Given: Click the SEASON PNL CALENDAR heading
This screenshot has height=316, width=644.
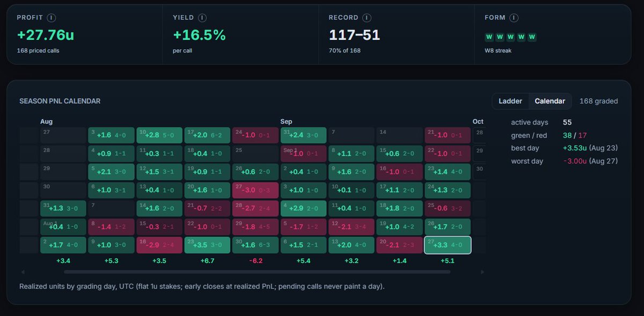Looking at the screenshot, I should pyautogui.click(x=60, y=101).
